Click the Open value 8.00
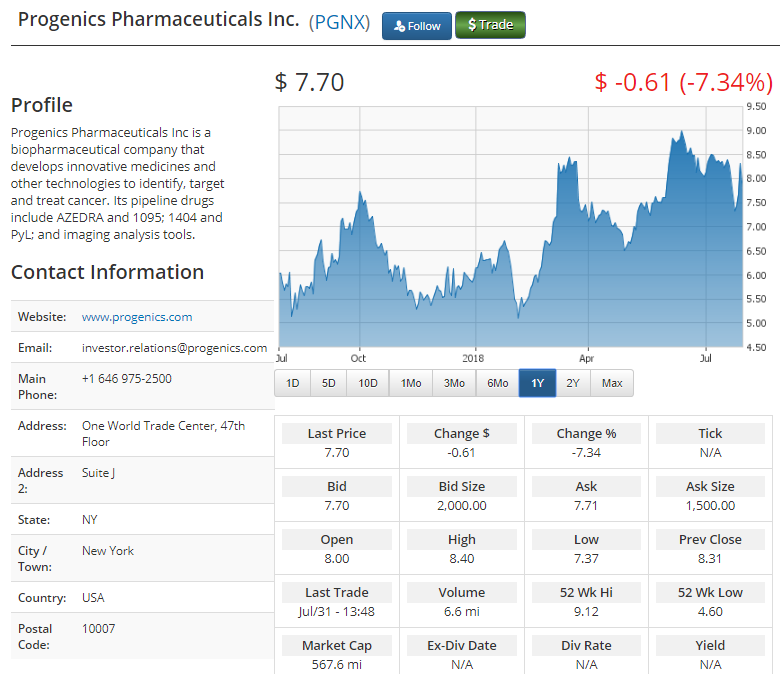This screenshot has width=780, height=674. [x=337, y=559]
